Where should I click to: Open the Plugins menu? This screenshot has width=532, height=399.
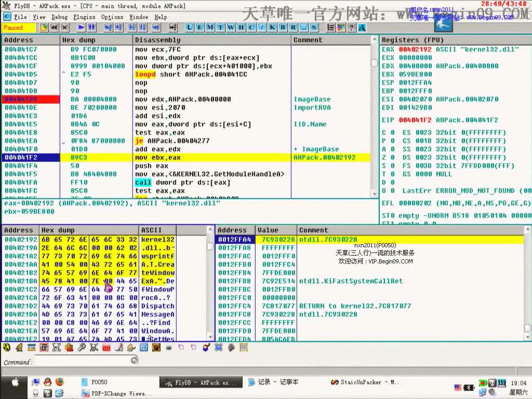pos(84,17)
